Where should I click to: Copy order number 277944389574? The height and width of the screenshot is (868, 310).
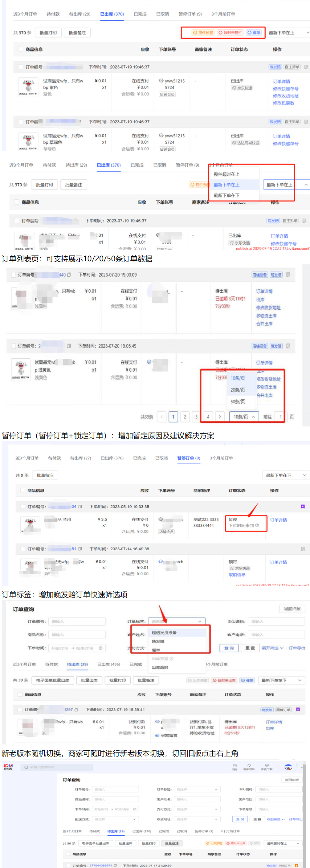coord(115,865)
